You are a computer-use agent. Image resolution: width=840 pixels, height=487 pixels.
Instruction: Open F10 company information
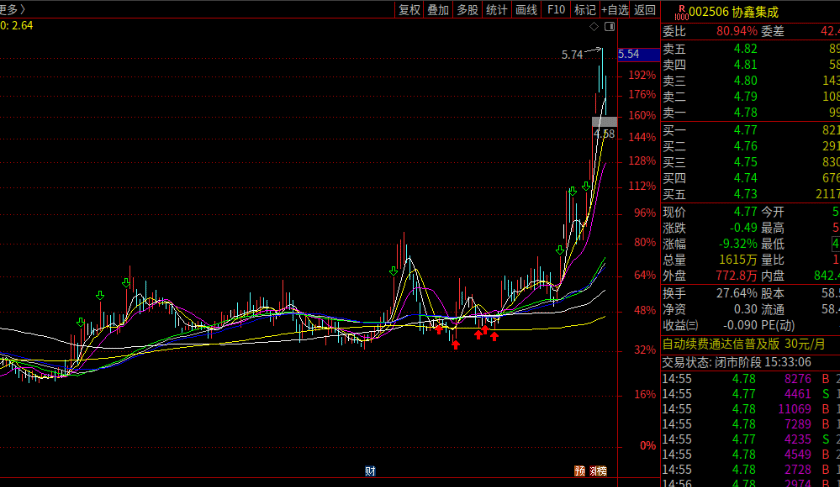pos(556,9)
